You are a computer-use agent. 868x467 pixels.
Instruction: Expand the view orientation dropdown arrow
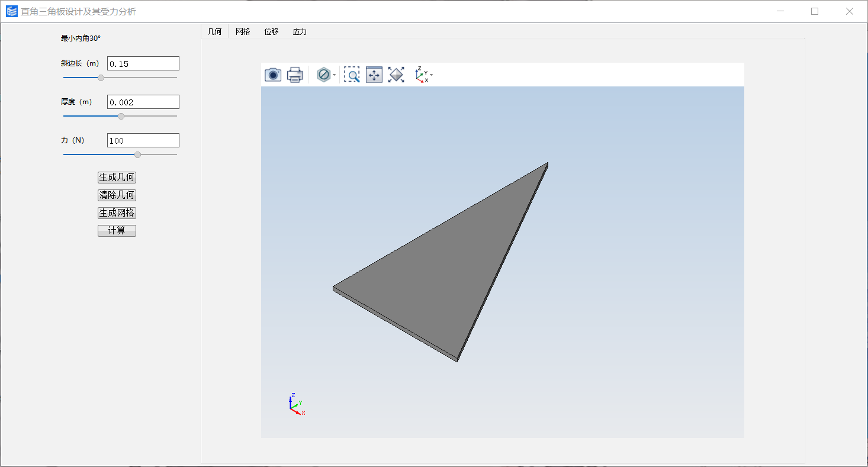click(432, 75)
